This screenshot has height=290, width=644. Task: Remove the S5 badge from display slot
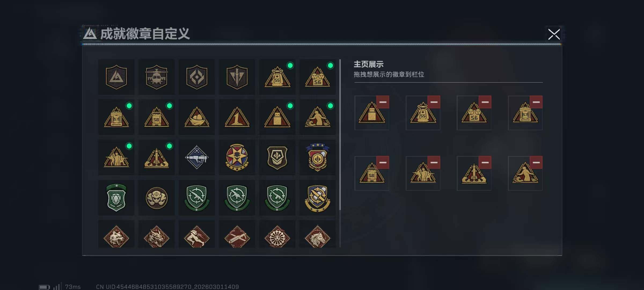tap(434, 102)
